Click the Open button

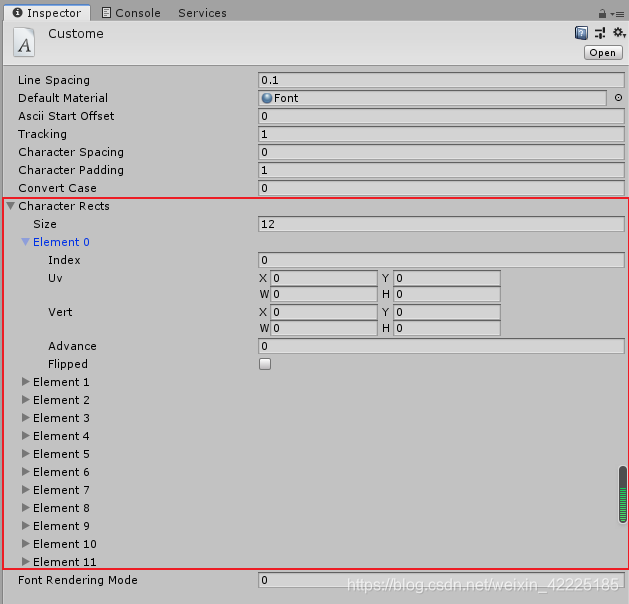click(x=603, y=53)
